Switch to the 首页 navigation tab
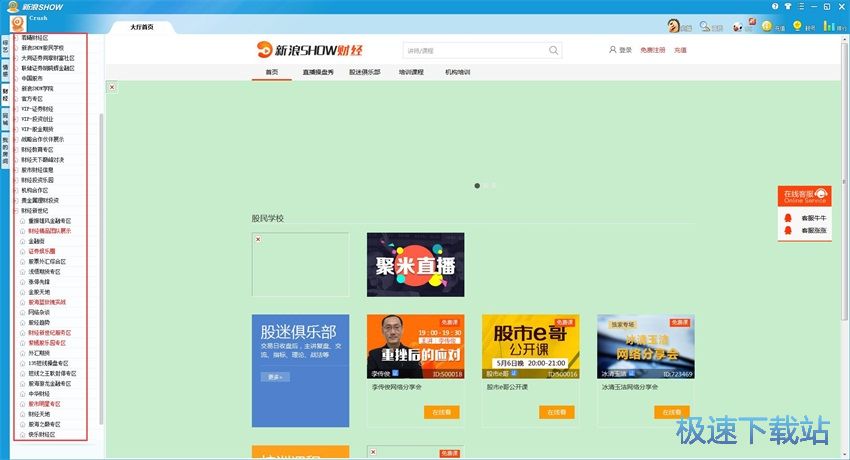 272,72
